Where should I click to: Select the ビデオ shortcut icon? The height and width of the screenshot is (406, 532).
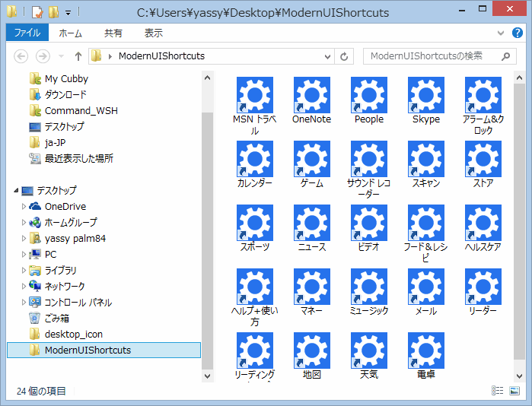coord(369,223)
